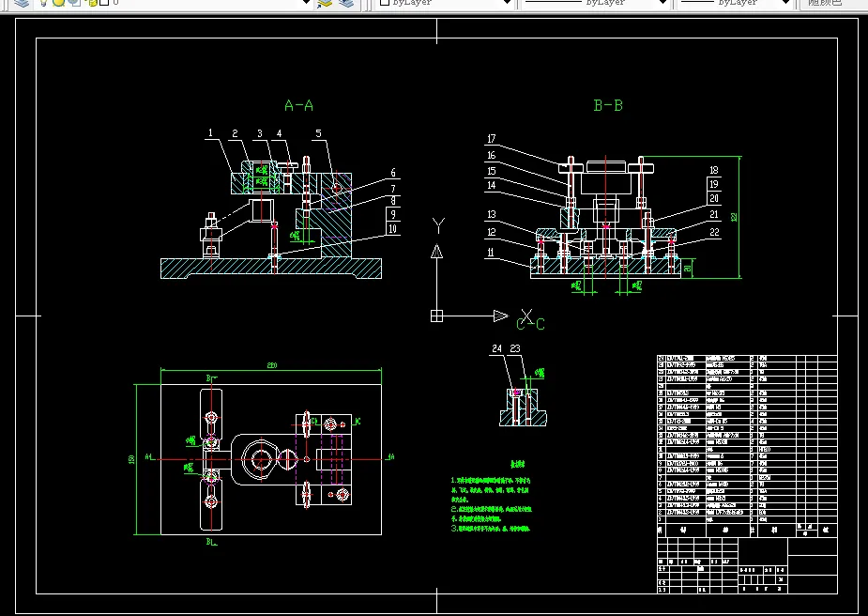Select part balloon number 5
Screen dimensions: 868x616
point(318,133)
